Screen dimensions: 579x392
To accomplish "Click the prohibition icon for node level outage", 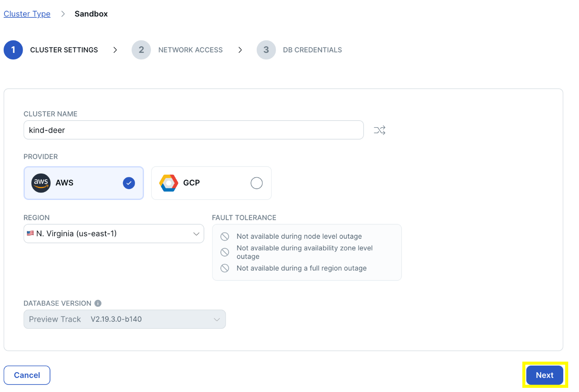I will 225,236.
